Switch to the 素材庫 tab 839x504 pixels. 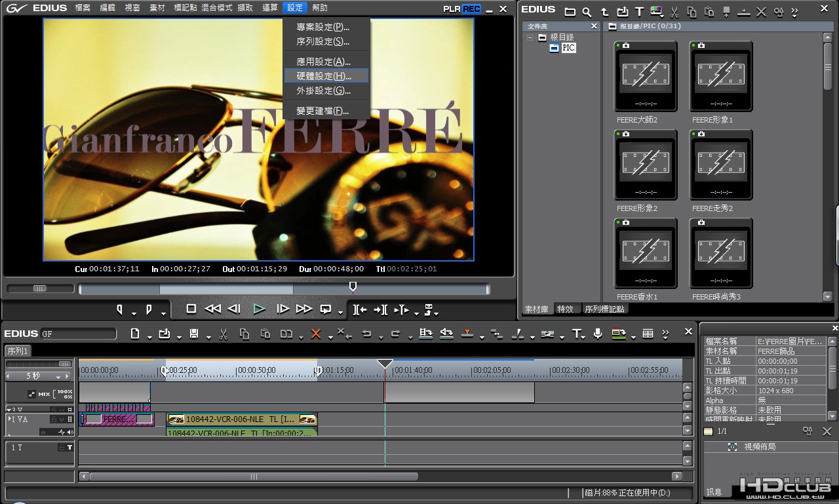coord(537,309)
